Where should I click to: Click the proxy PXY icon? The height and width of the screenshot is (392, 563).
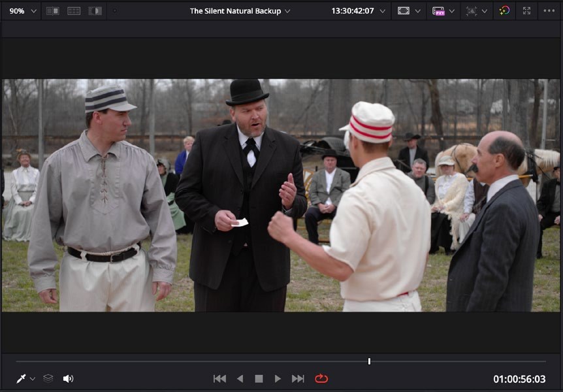(438, 11)
